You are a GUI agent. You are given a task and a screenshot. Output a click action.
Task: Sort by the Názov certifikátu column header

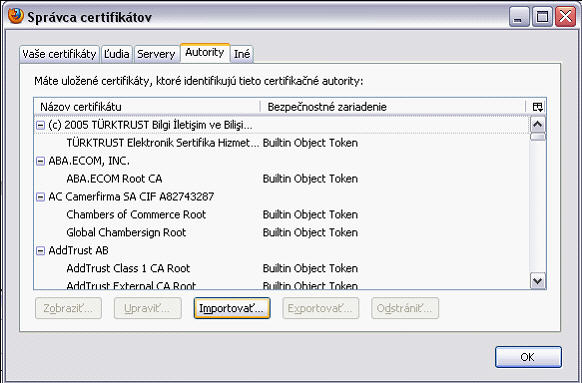point(147,107)
